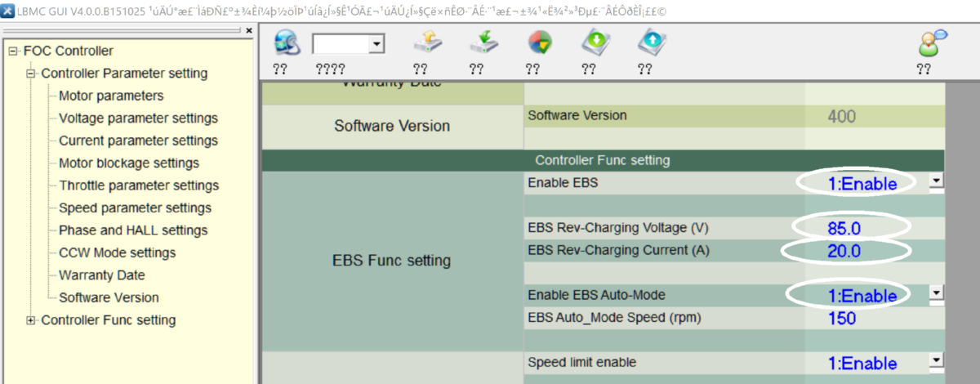Screen dimensions: 980x384
Task: Select Motor parameters in the tree
Action: coord(111,96)
